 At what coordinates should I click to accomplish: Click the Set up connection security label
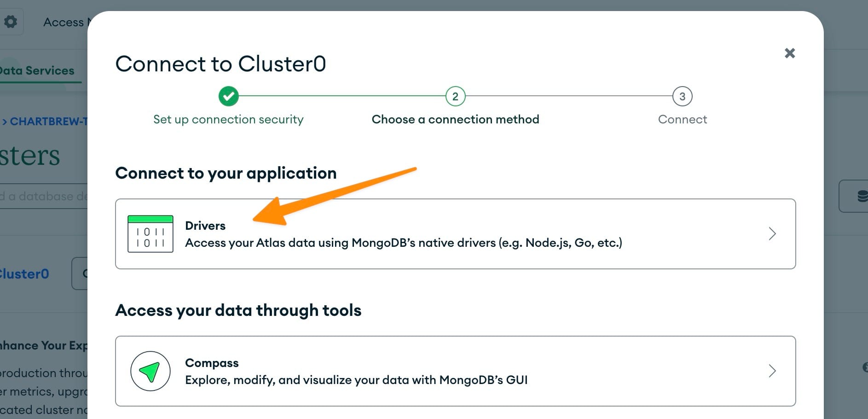click(x=228, y=119)
